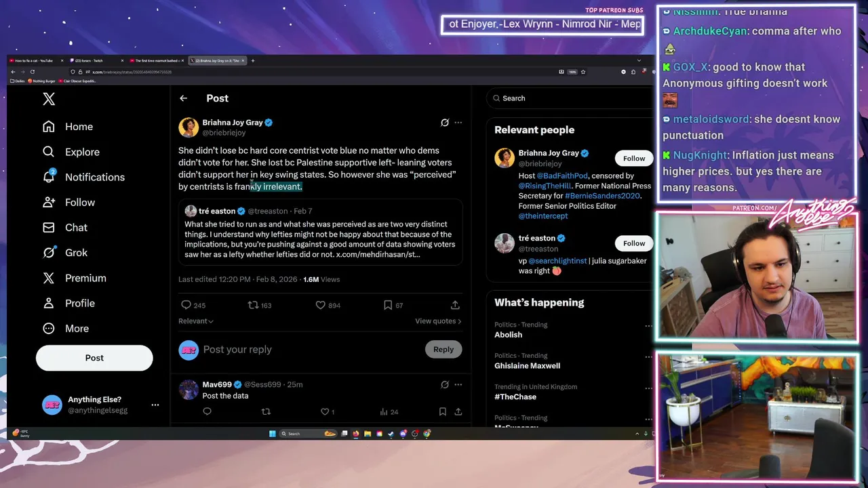Open the Windows Start menu
Screen dimensions: 868x488
273,434
